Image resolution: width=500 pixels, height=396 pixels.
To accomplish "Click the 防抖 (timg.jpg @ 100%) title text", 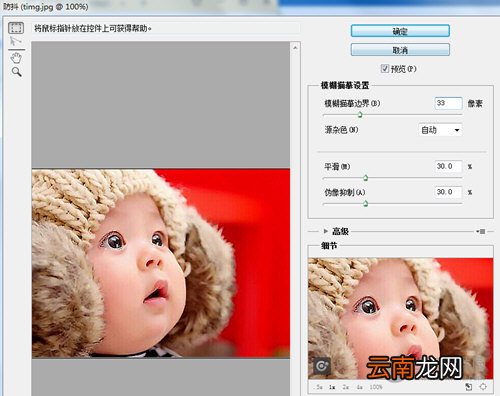I will pos(46,7).
